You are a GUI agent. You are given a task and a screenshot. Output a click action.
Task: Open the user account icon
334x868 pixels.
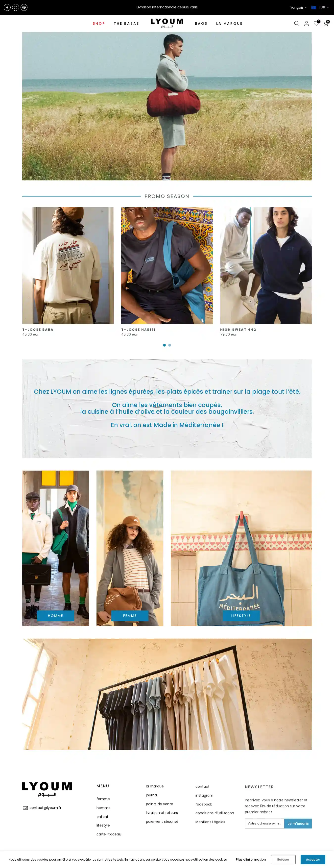pos(306,23)
